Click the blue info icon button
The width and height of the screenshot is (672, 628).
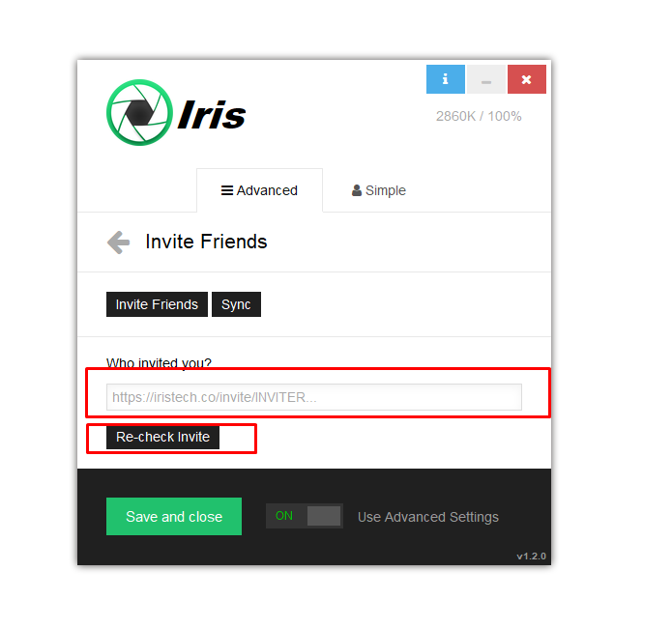click(446, 79)
